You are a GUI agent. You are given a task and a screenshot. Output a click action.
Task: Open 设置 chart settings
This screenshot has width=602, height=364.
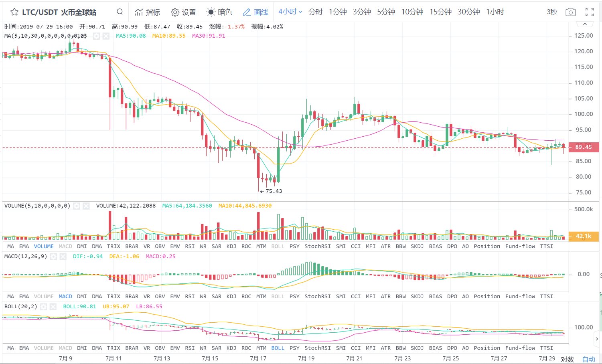pyautogui.click(x=183, y=12)
